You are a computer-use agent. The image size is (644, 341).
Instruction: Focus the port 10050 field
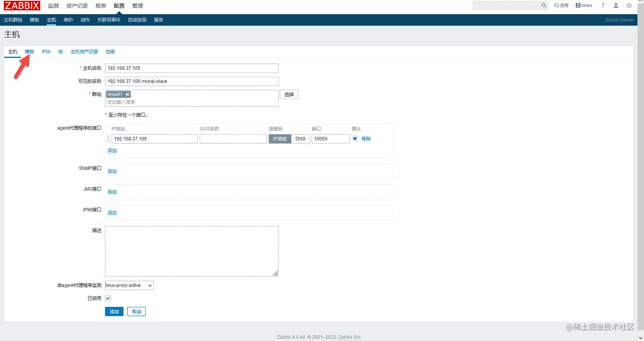[x=331, y=139]
